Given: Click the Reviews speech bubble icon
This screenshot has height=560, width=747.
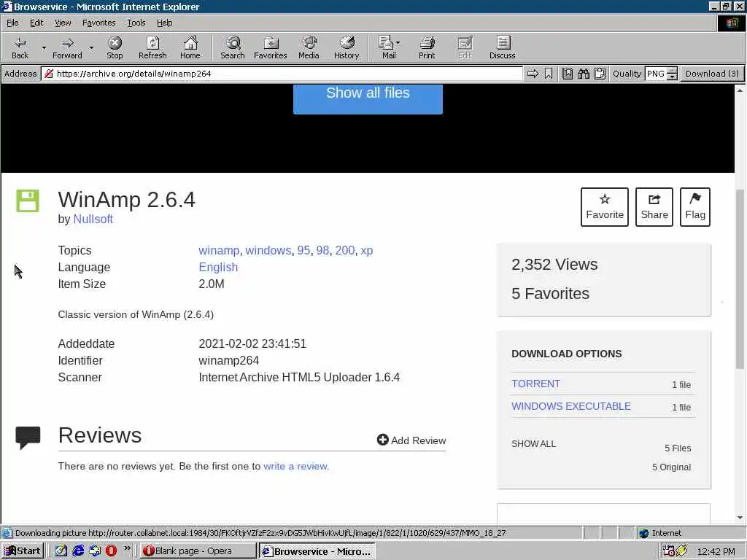Looking at the screenshot, I should point(28,437).
